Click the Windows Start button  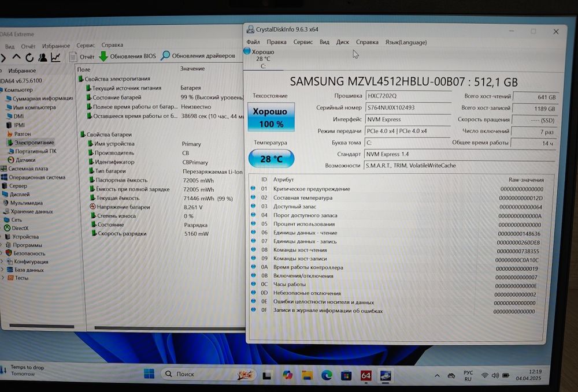[149, 374]
